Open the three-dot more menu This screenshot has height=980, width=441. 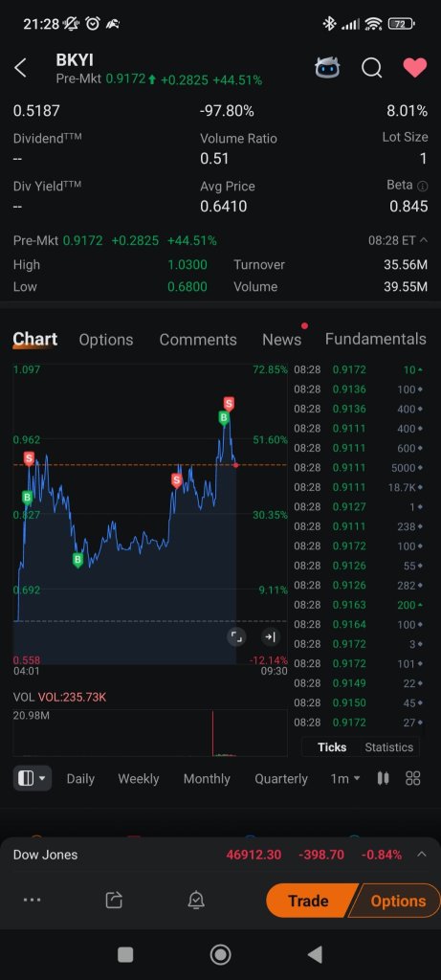pyautogui.click(x=32, y=900)
